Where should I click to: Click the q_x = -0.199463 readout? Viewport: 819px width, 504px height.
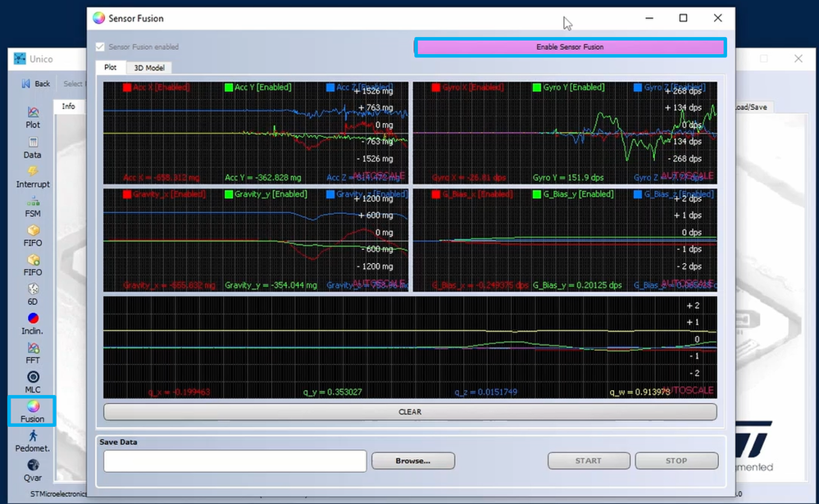tap(180, 392)
